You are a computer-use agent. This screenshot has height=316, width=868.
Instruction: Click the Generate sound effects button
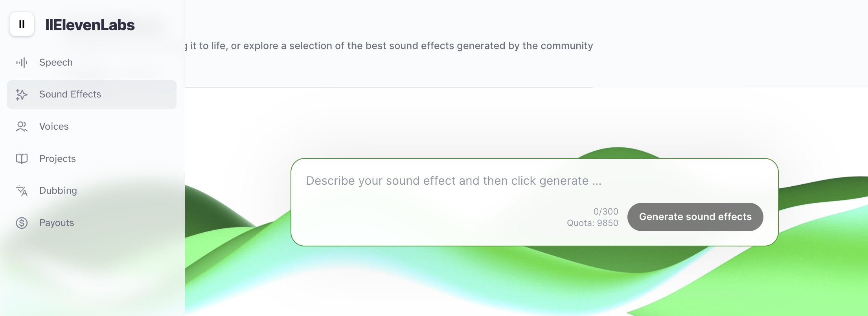point(695,217)
